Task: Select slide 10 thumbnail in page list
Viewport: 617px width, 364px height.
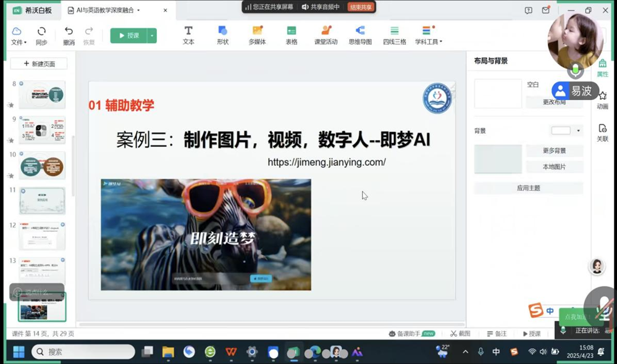Action: pyautogui.click(x=42, y=165)
